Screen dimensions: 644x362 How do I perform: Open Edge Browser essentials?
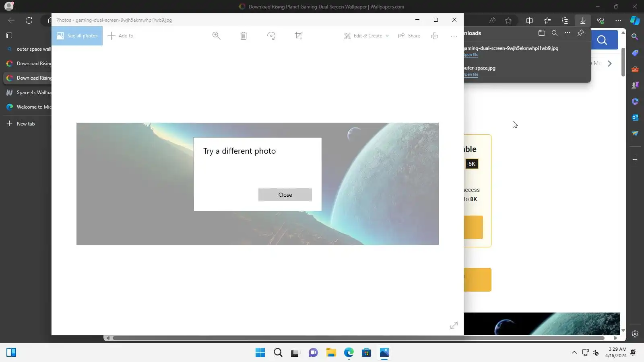coord(601,21)
